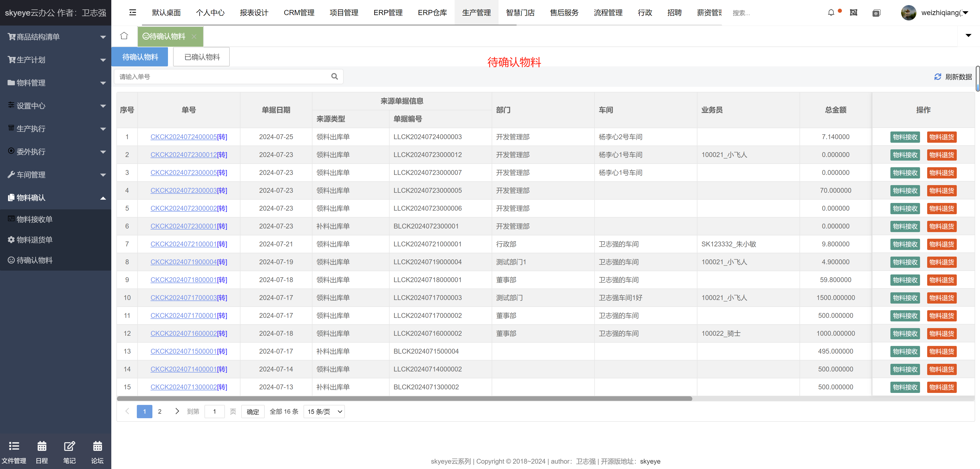Click the horizontal table scrollbar
This screenshot has height=469, width=980.
coord(404,399)
